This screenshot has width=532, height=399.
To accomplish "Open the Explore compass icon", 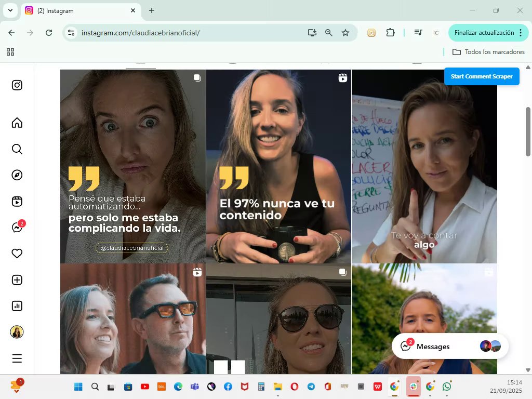I will (17, 175).
